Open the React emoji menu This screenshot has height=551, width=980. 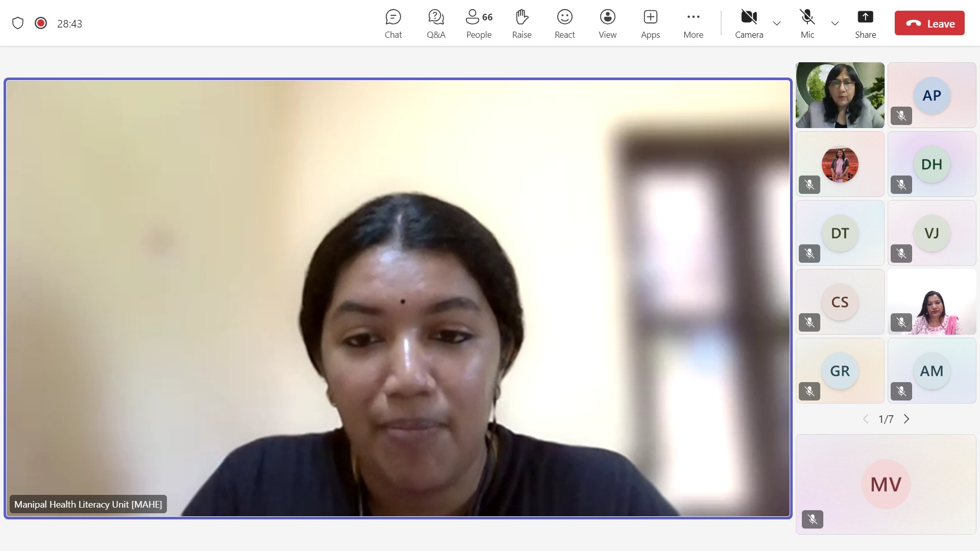click(565, 23)
